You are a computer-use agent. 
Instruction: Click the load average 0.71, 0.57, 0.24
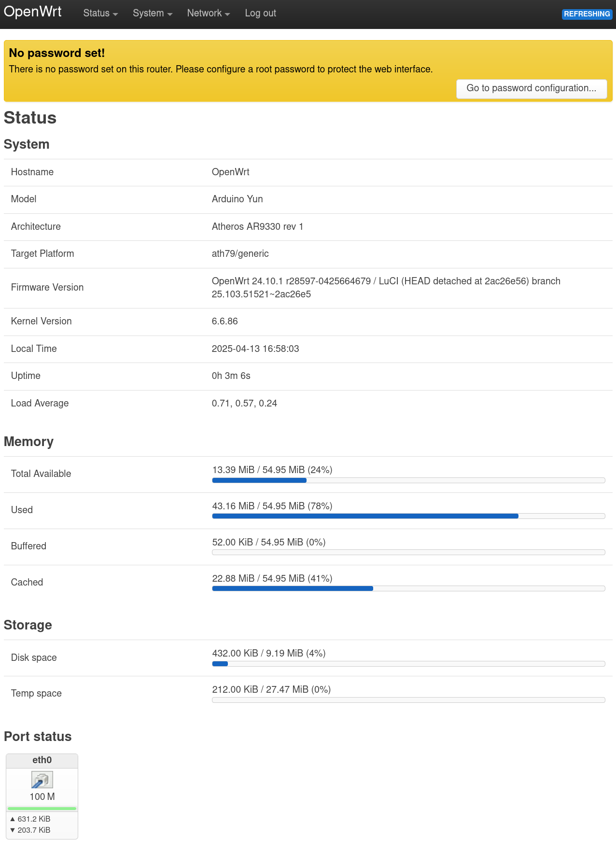(x=244, y=404)
